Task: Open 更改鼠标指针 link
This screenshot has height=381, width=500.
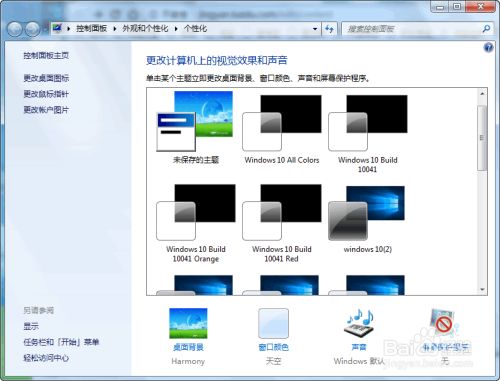Action: pyautogui.click(x=46, y=94)
